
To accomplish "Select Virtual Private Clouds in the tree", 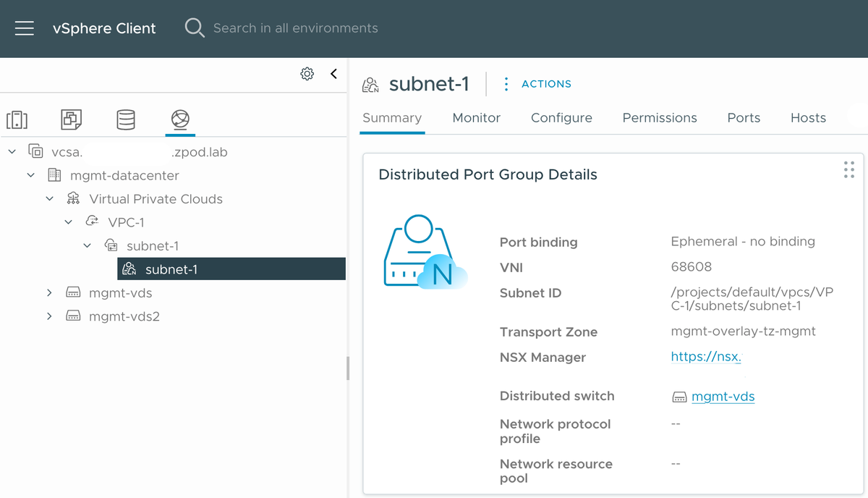I will 156,199.
